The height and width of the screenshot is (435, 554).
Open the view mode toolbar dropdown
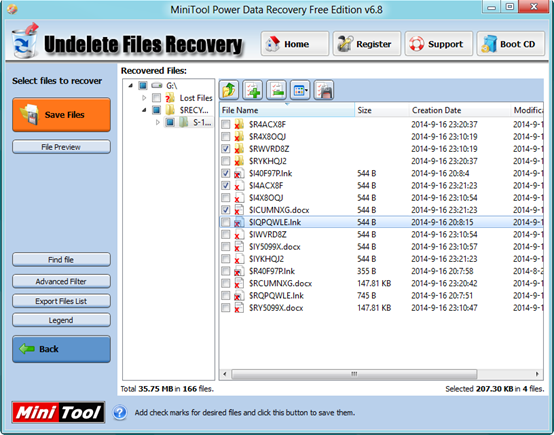300,90
